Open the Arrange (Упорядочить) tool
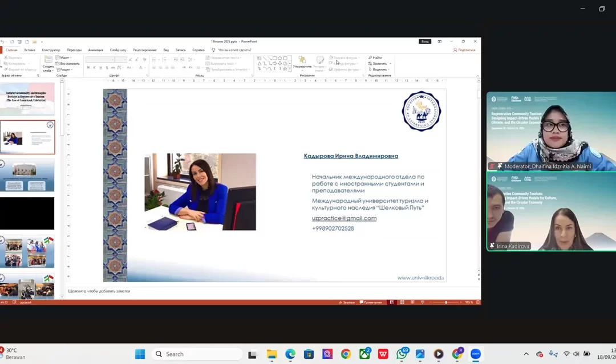This screenshot has width=616, height=364. tap(302, 63)
